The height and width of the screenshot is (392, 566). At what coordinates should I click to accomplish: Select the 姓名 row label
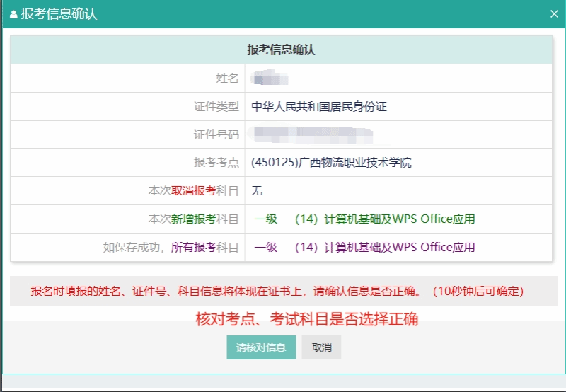click(227, 79)
